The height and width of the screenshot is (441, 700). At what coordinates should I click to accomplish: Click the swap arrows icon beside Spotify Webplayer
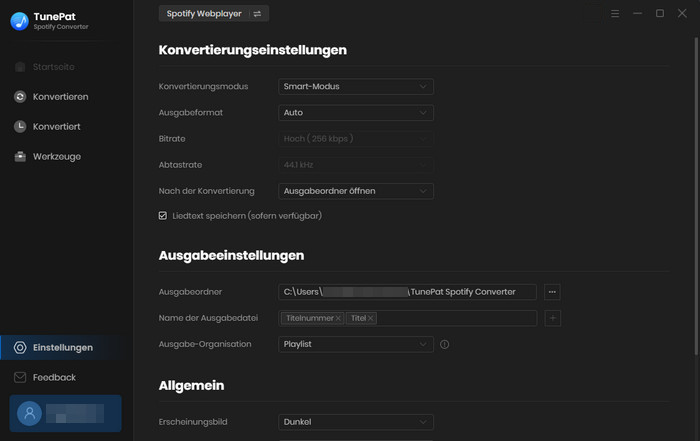click(257, 14)
